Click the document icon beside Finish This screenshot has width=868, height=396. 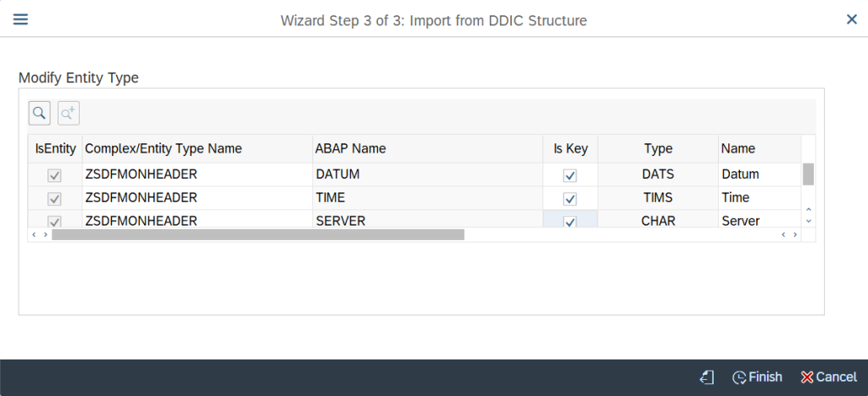[707, 377]
